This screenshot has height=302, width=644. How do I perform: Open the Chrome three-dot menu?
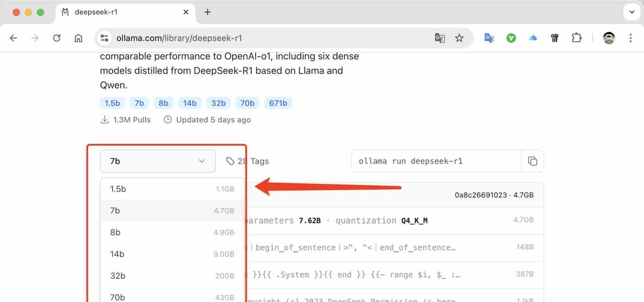point(630,38)
